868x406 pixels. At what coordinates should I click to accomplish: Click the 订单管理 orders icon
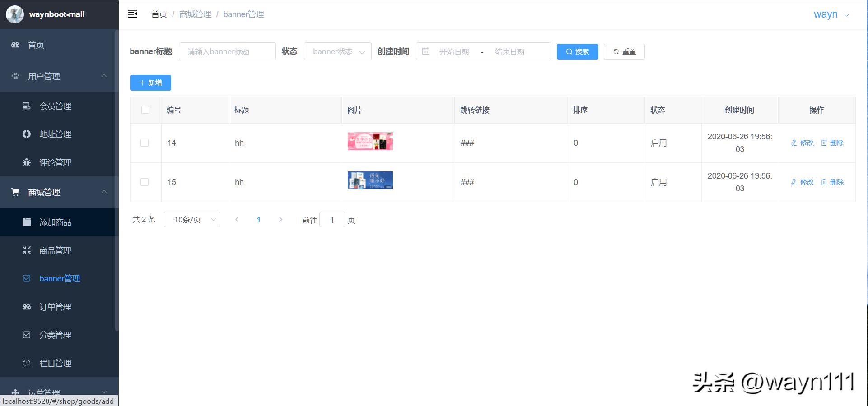pyautogui.click(x=26, y=307)
